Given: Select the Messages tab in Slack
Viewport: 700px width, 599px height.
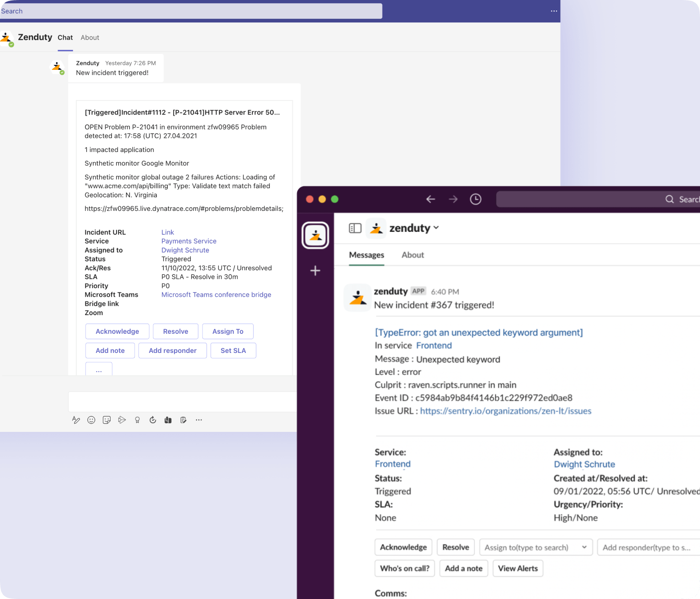Looking at the screenshot, I should pos(366,255).
